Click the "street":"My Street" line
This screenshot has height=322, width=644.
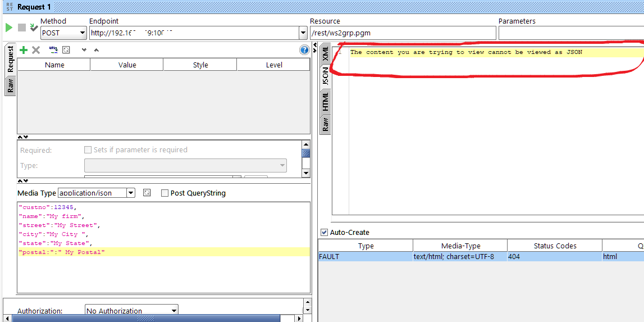coord(60,225)
